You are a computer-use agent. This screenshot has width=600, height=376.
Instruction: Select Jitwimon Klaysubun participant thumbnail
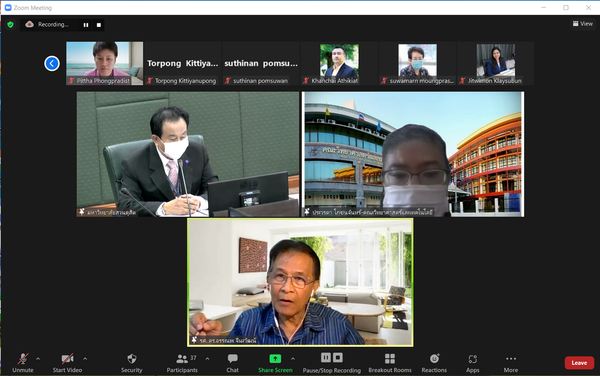click(x=495, y=63)
